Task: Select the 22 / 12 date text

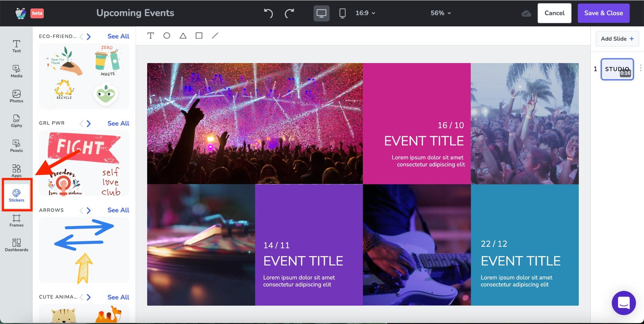Action: click(x=494, y=244)
